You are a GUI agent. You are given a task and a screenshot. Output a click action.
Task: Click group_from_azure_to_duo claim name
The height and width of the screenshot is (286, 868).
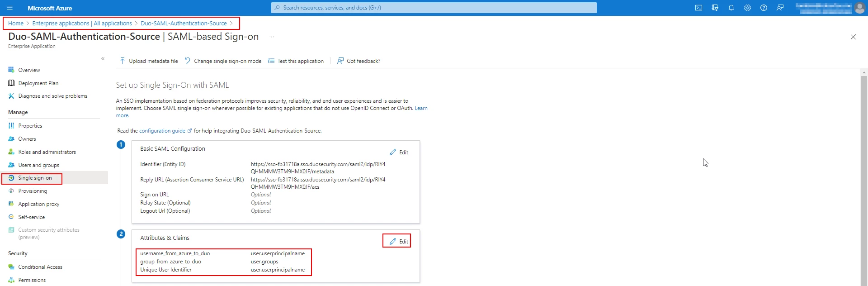tap(170, 262)
